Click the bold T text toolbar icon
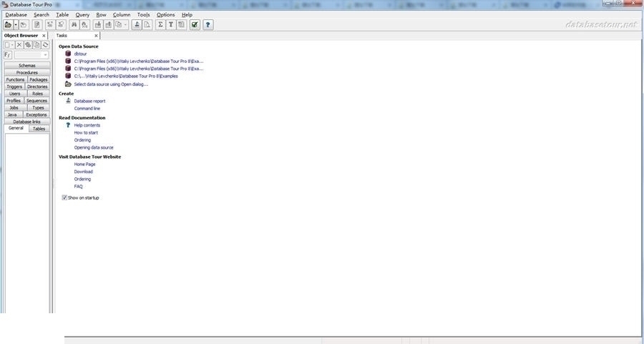 pyautogui.click(x=170, y=24)
